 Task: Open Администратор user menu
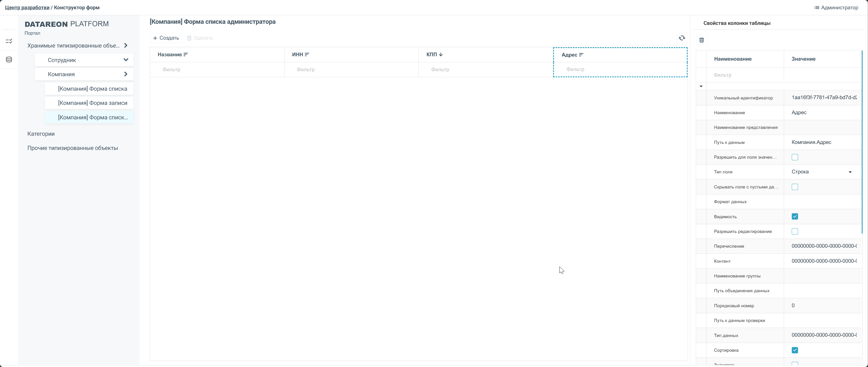[x=836, y=7]
